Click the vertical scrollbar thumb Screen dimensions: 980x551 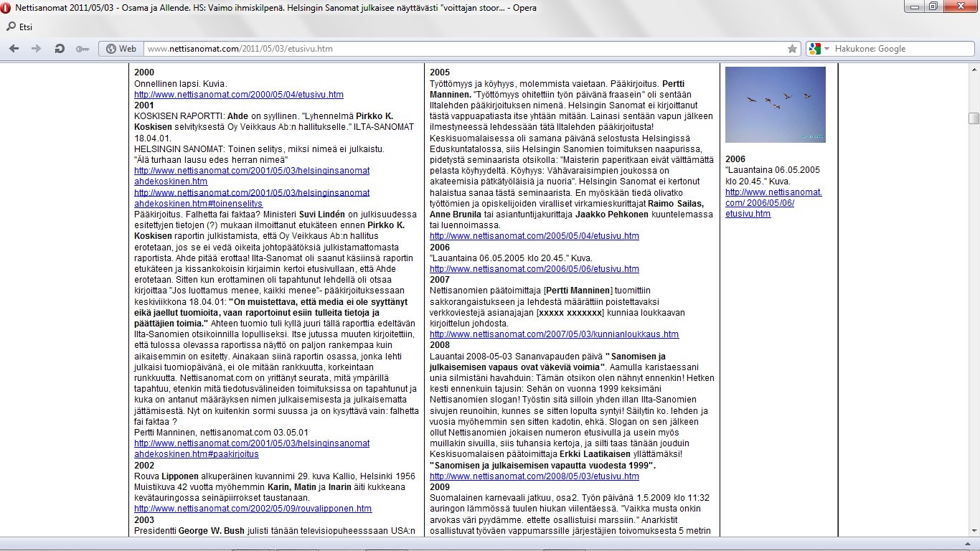pyautogui.click(x=973, y=118)
